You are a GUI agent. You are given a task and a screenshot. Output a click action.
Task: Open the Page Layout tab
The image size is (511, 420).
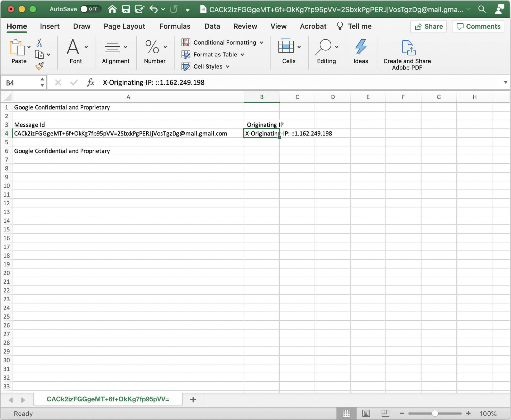124,26
